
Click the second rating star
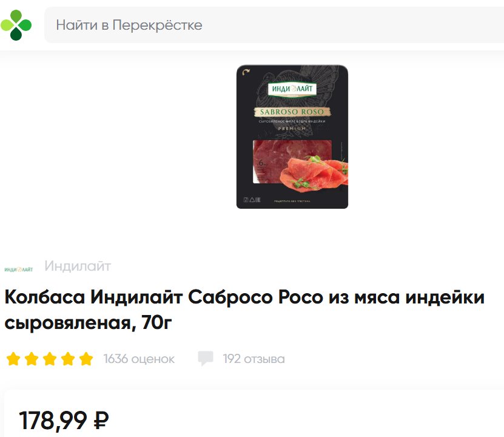click(x=32, y=359)
